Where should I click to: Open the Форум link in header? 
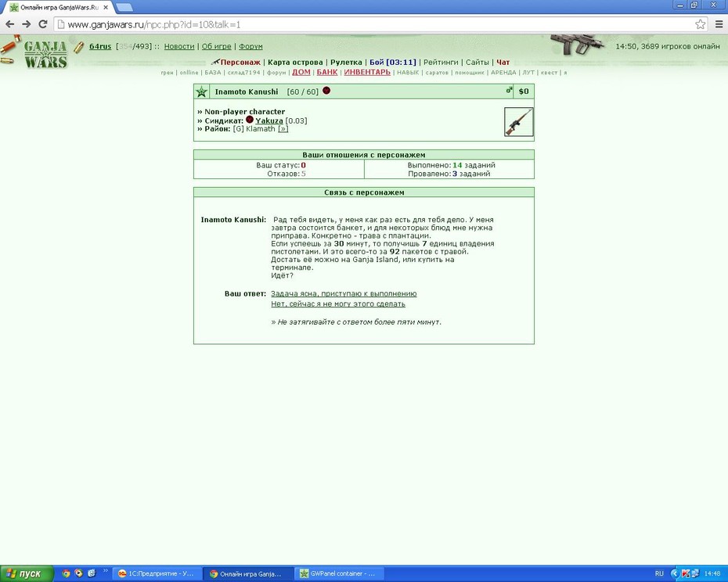click(250, 46)
